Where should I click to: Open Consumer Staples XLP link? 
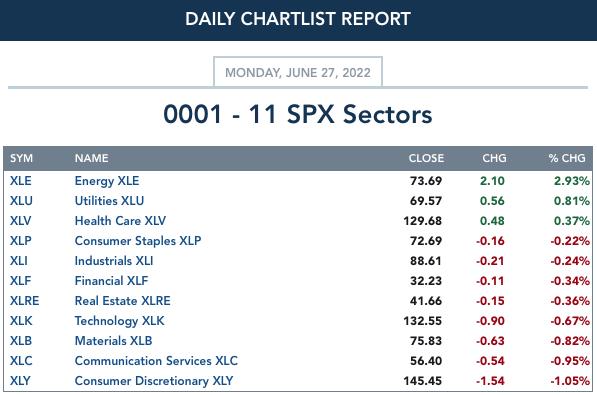coord(138,241)
